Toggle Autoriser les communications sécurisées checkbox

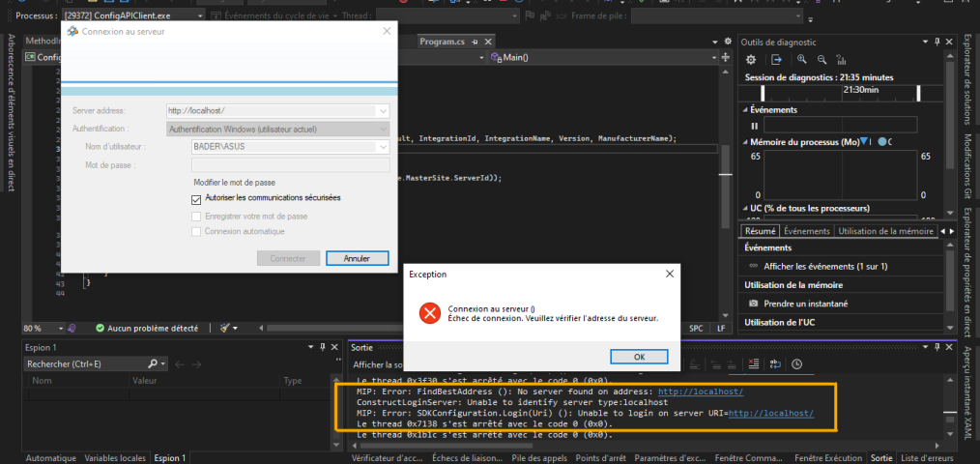[197, 198]
